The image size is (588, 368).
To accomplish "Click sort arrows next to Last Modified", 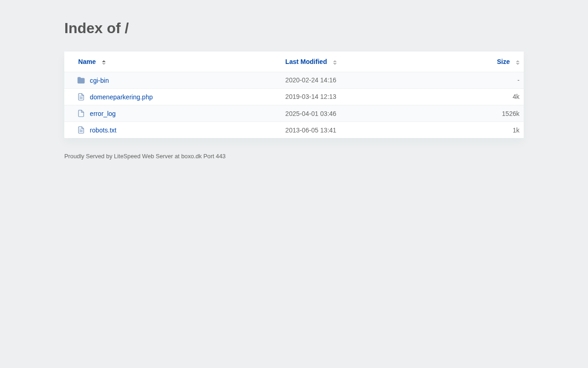I will (335, 62).
